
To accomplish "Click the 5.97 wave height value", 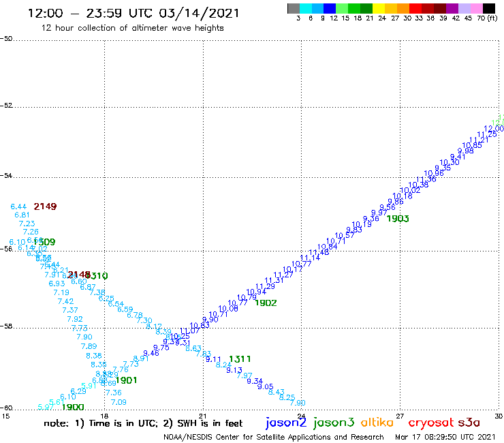I will [x=46, y=407].
